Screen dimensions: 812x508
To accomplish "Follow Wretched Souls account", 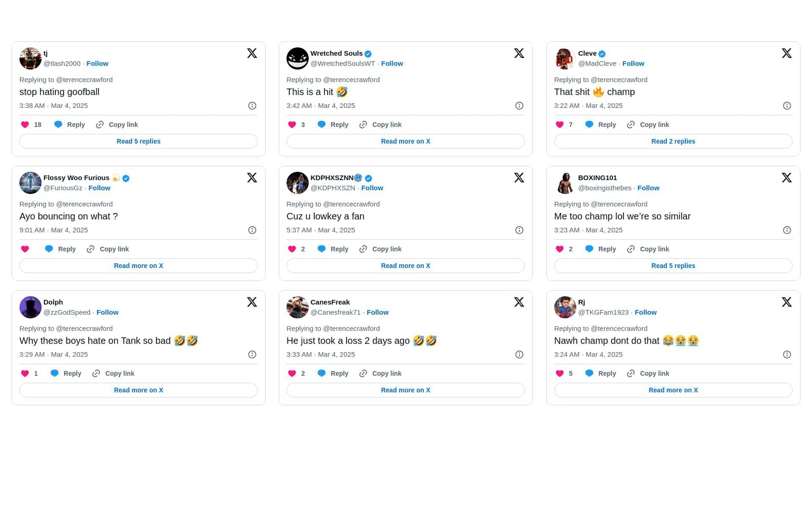I will (x=393, y=63).
